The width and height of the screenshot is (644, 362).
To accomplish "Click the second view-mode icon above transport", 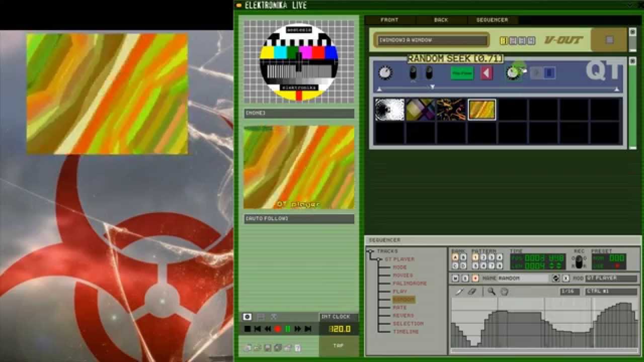I will tap(261, 317).
